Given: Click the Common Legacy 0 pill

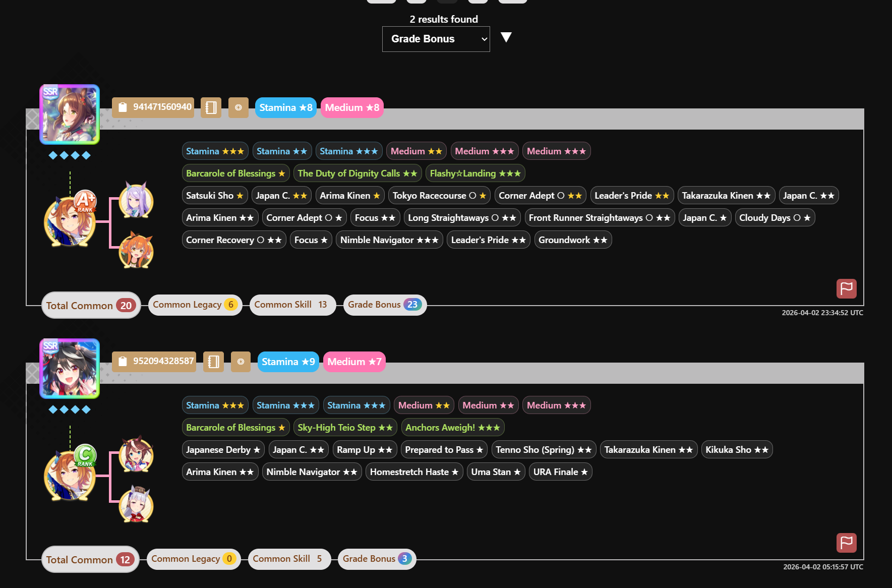Looking at the screenshot, I should coord(194,559).
